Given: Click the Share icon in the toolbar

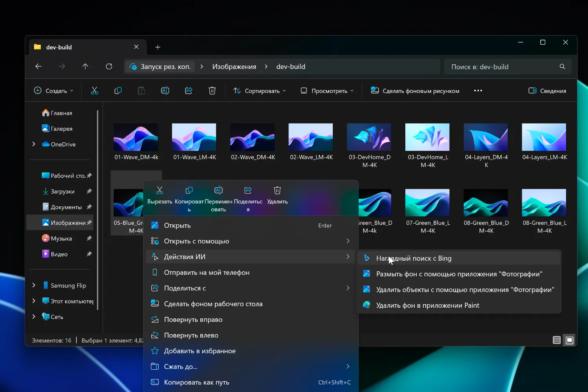Looking at the screenshot, I should click(189, 91).
